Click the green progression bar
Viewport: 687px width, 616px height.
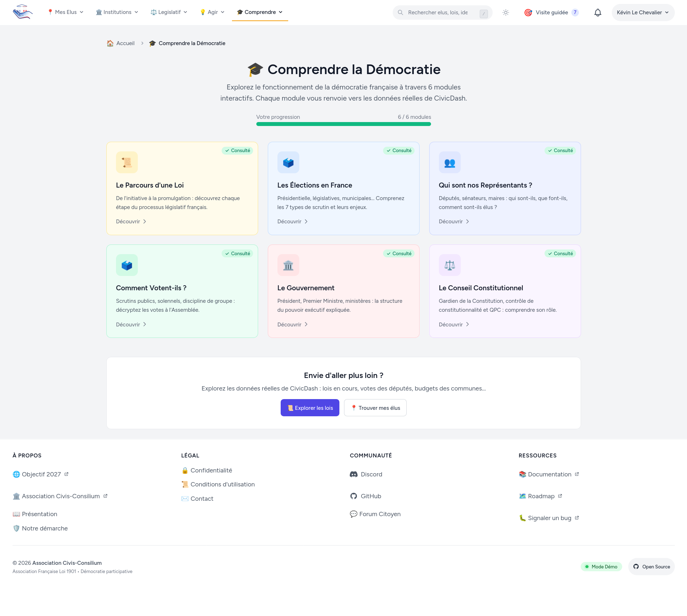coord(343,124)
